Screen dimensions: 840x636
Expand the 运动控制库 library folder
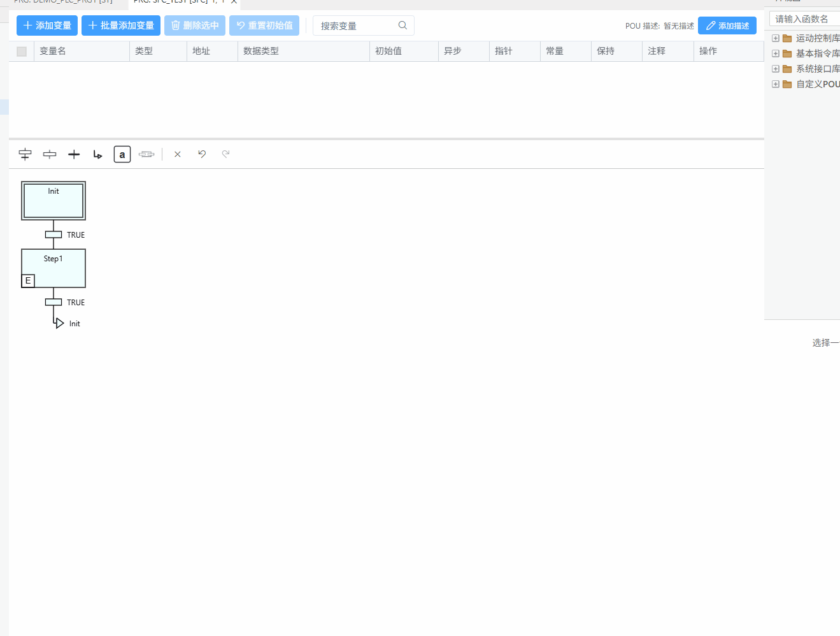(776, 38)
